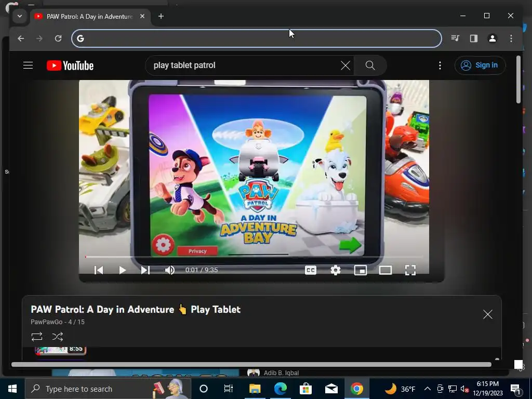Open YouTube settings three-dot menu
532x399 pixels.
(x=440, y=65)
